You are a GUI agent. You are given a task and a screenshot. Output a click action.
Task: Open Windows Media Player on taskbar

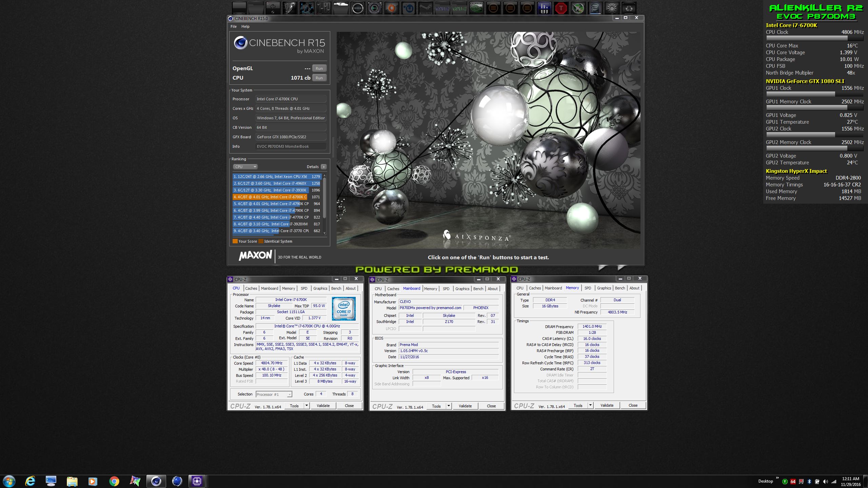[93, 481]
